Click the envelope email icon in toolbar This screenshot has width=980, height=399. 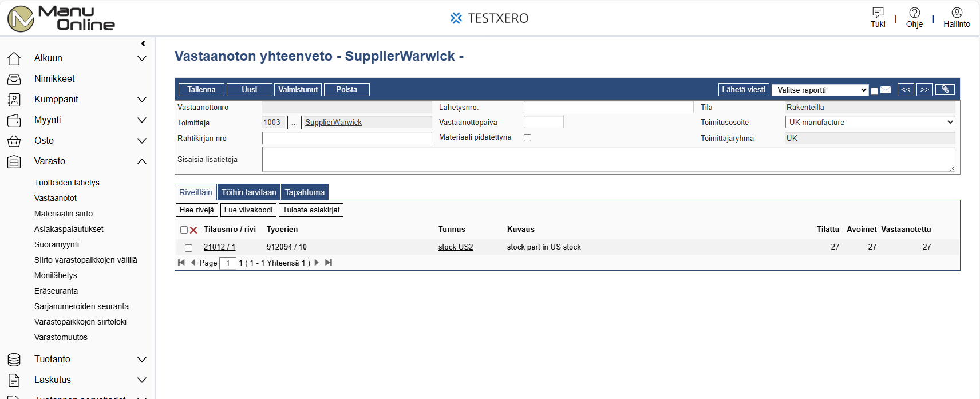pos(886,90)
